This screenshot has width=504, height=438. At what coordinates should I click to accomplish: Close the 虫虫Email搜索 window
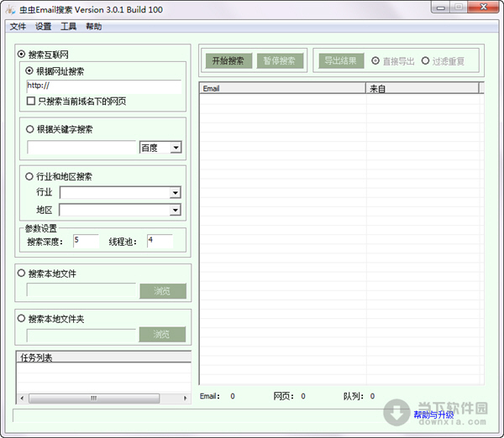[x=484, y=7]
